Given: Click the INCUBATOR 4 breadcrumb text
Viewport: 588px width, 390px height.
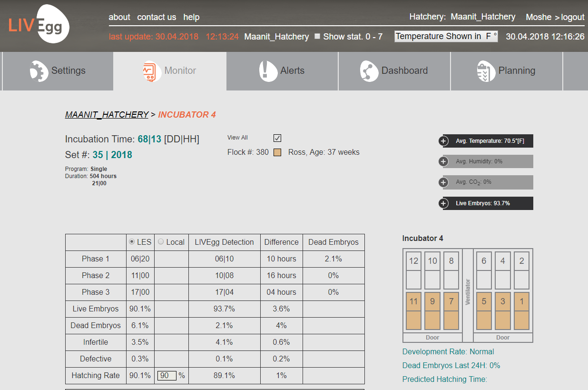Looking at the screenshot, I should pos(187,115).
